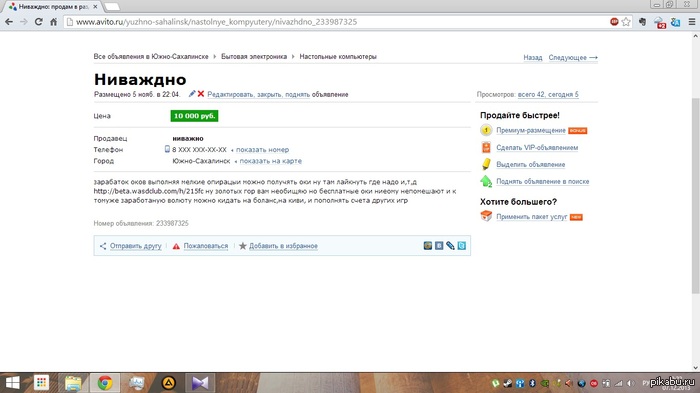Bookmark the page with the star icon
The width and height of the screenshot is (700, 393).
click(x=626, y=21)
